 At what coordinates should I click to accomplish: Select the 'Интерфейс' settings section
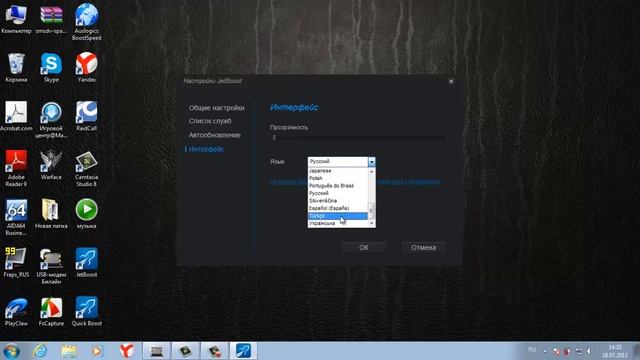click(x=206, y=149)
